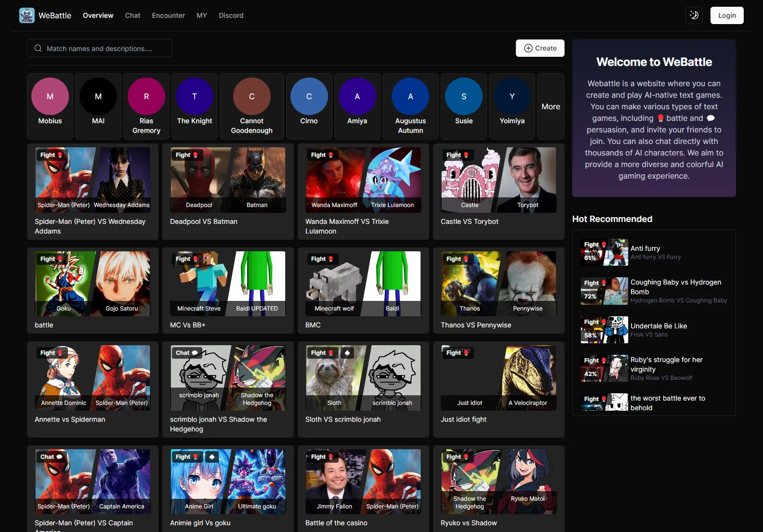Image resolution: width=763 pixels, height=532 pixels.
Task: Open the Discord link
Action: 231,15
